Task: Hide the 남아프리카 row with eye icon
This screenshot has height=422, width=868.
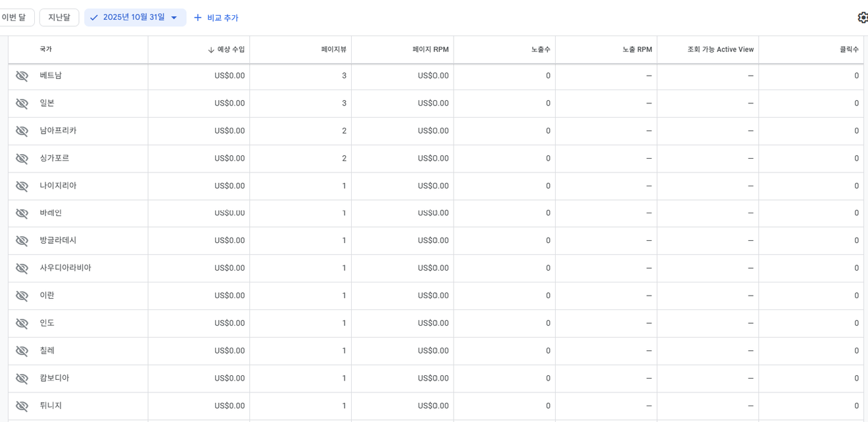Action: [22, 131]
